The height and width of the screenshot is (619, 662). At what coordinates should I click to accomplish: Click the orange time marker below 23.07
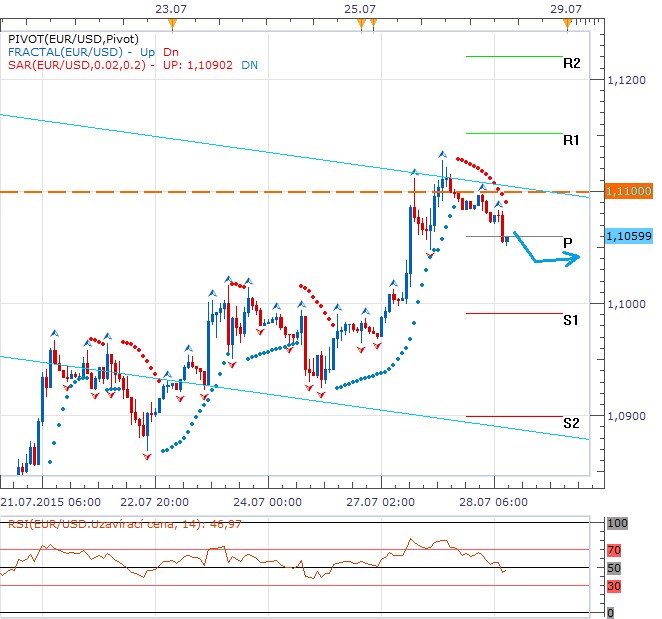[172, 25]
